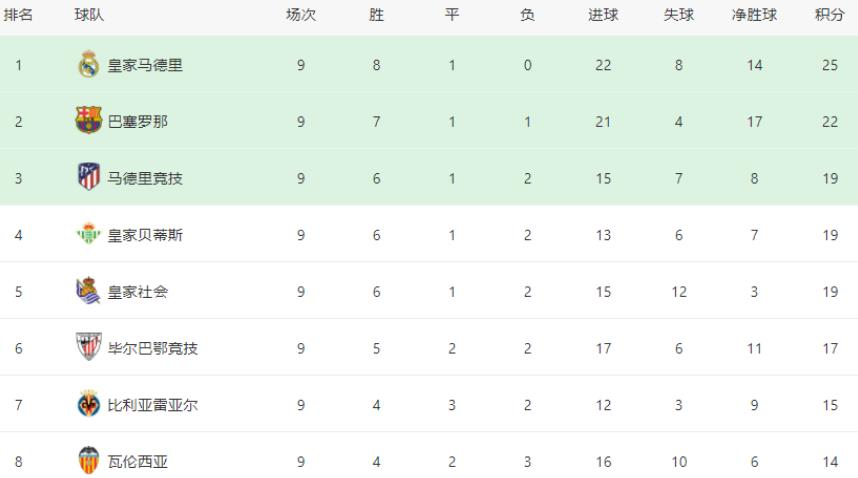The height and width of the screenshot is (478, 858).
Task: Click the Real Madrid club crest
Action: pyautogui.click(x=88, y=65)
